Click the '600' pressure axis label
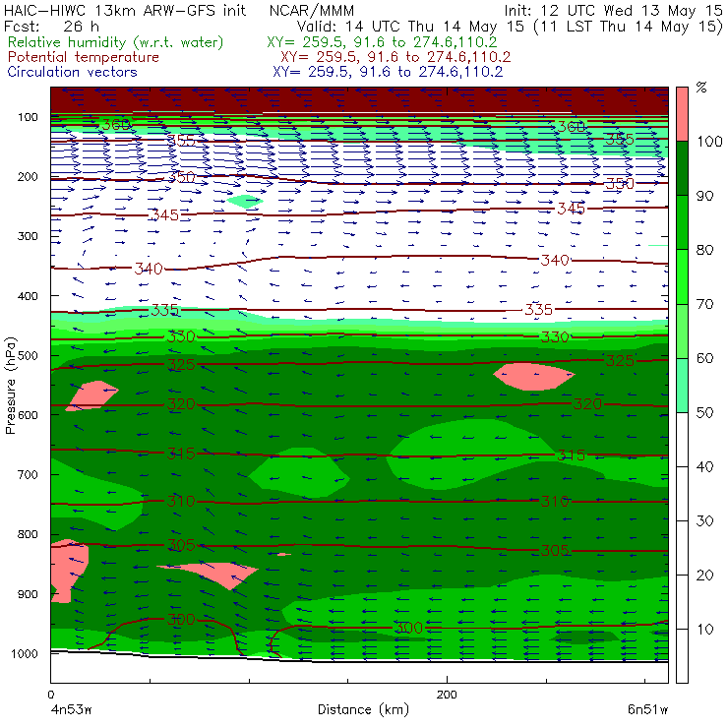This screenshot has width=728, height=728. [28, 415]
